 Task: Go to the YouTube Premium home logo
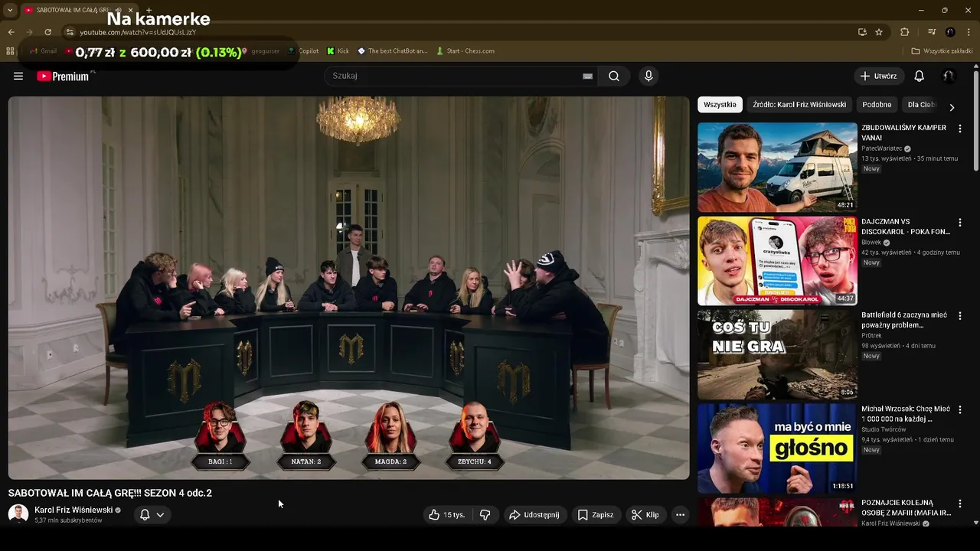click(63, 76)
